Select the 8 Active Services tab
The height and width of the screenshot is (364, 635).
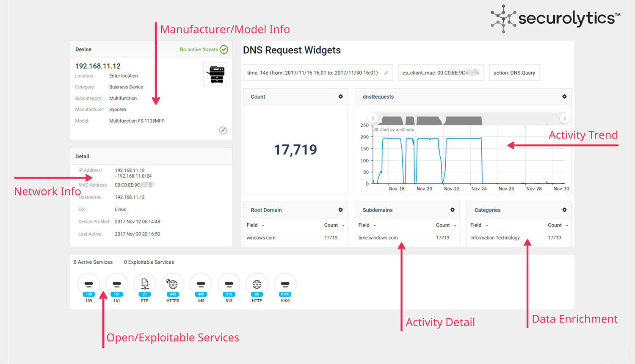[93, 262]
